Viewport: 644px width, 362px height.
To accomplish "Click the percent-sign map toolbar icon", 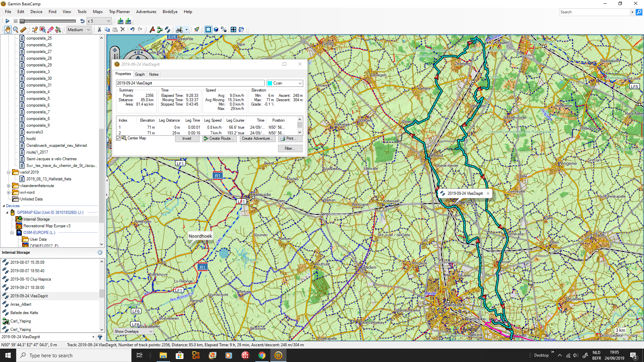I will tap(224, 29).
